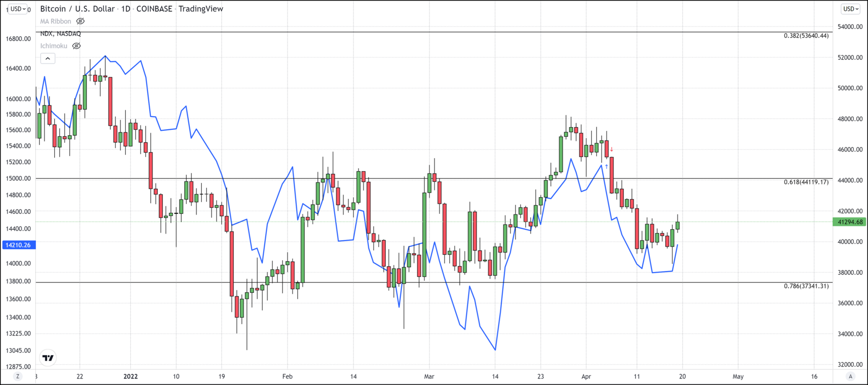The height and width of the screenshot is (385, 868).
Task: Click the A auto-scale button
Action: [x=850, y=376]
